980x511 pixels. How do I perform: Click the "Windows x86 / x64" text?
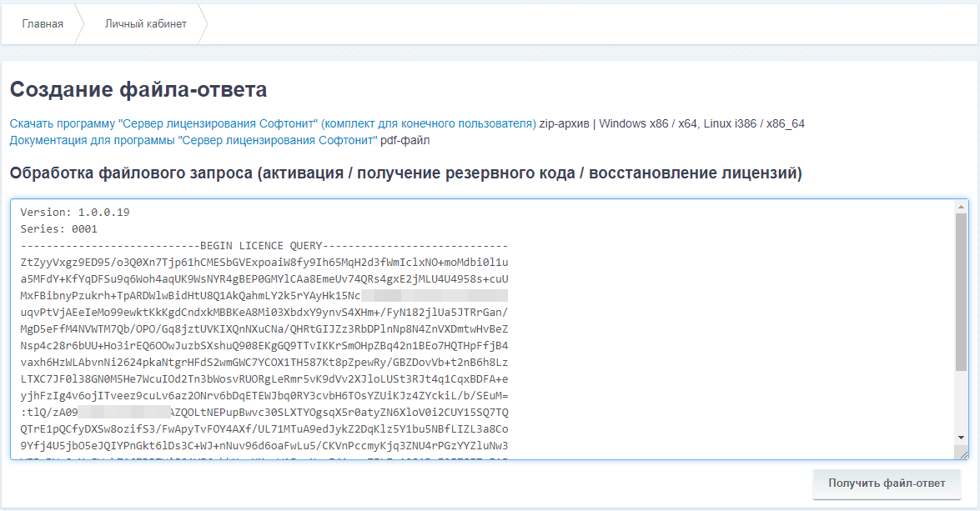pyautogui.click(x=650, y=123)
